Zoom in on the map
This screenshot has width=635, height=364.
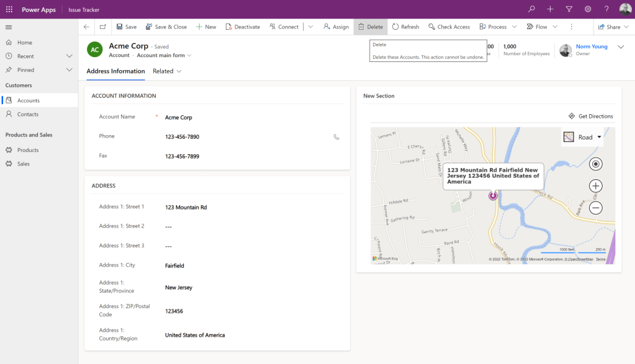[x=596, y=186]
